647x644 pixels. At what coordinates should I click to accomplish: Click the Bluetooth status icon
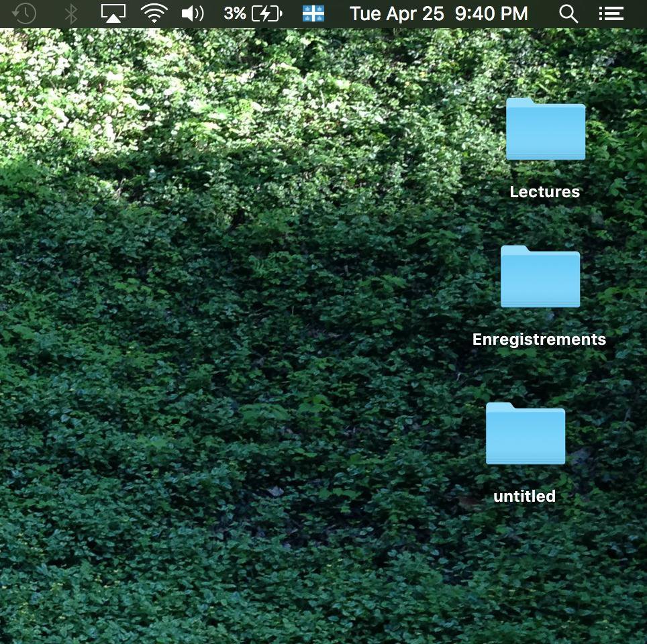click(x=71, y=13)
